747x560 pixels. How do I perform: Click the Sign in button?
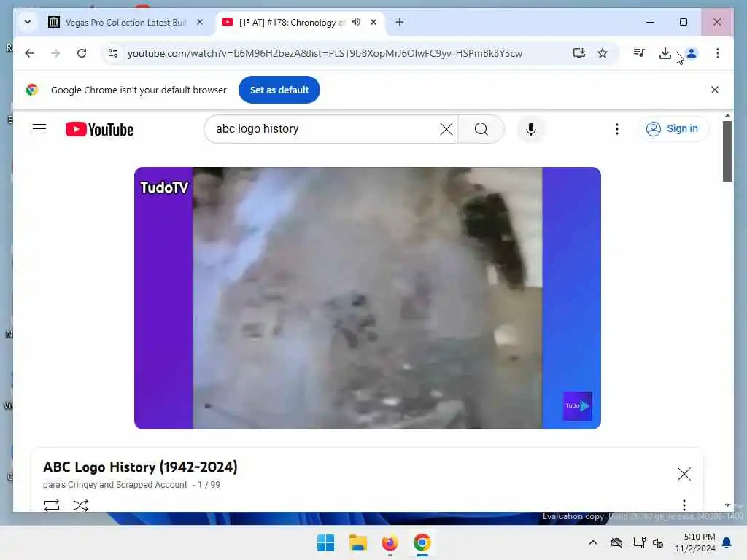673,128
